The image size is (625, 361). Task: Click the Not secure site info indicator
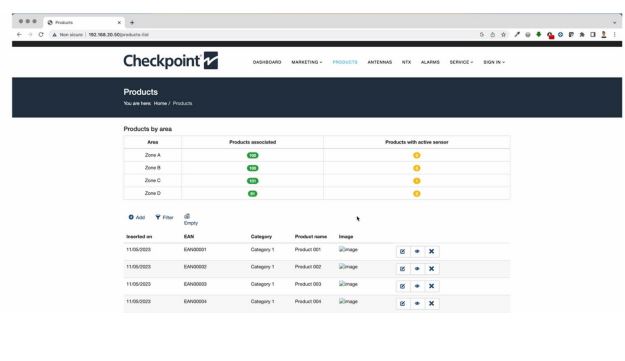click(67, 35)
